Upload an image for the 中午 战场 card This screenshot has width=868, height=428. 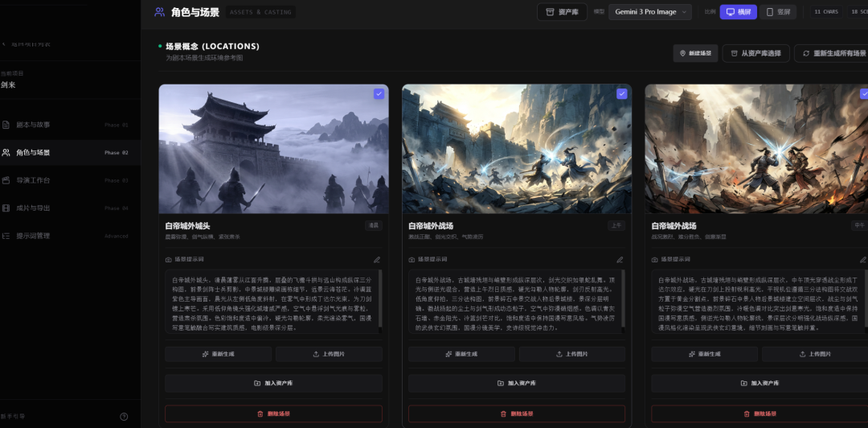point(815,354)
